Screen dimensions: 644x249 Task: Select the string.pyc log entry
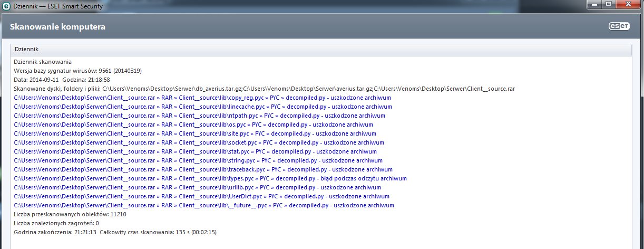198,160
